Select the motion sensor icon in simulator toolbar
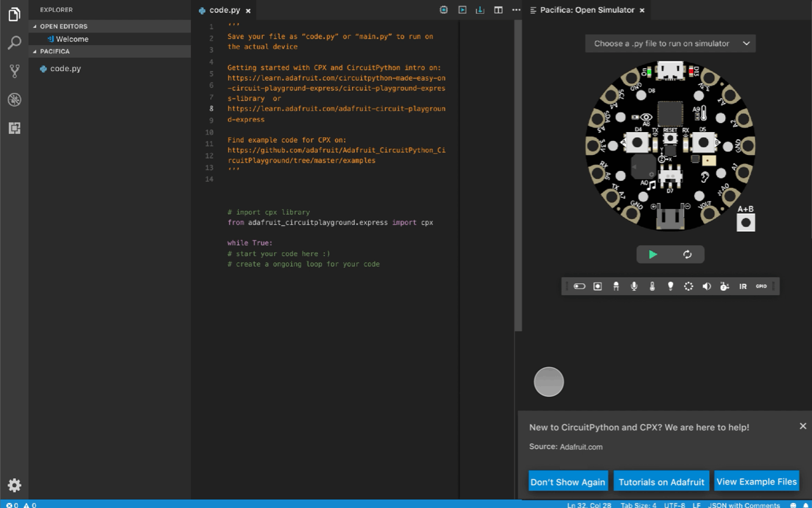812x508 pixels. coord(724,286)
